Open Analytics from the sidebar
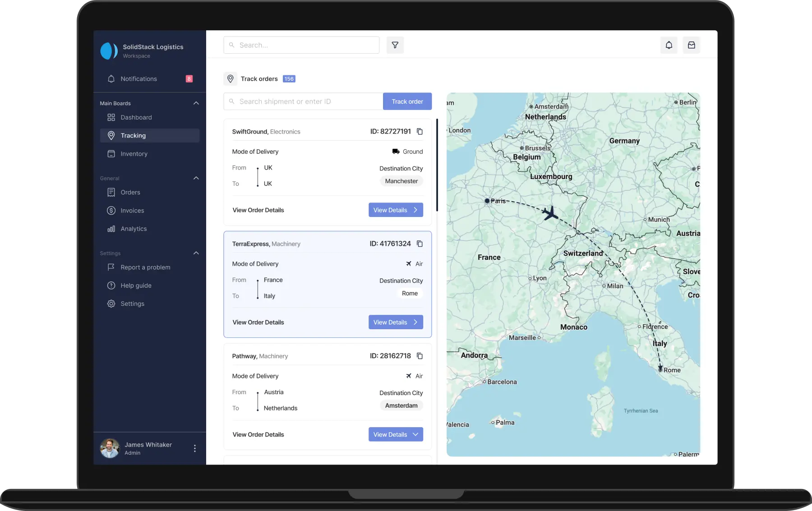This screenshot has width=812, height=511. point(134,229)
